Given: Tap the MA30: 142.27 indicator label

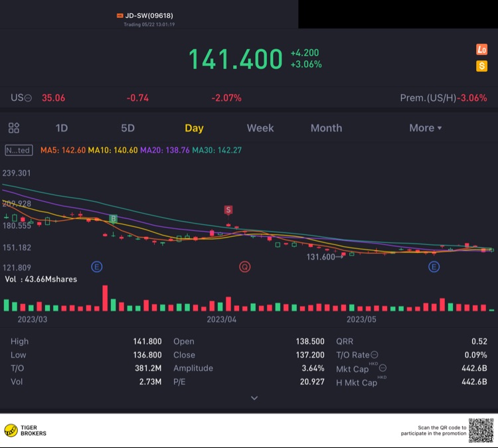Looking at the screenshot, I should coord(217,150).
